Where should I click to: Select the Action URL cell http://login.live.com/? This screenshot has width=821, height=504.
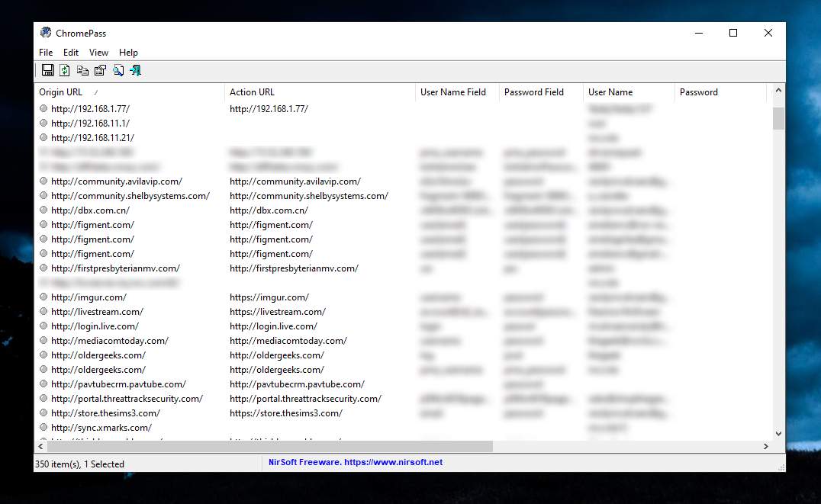[273, 326]
